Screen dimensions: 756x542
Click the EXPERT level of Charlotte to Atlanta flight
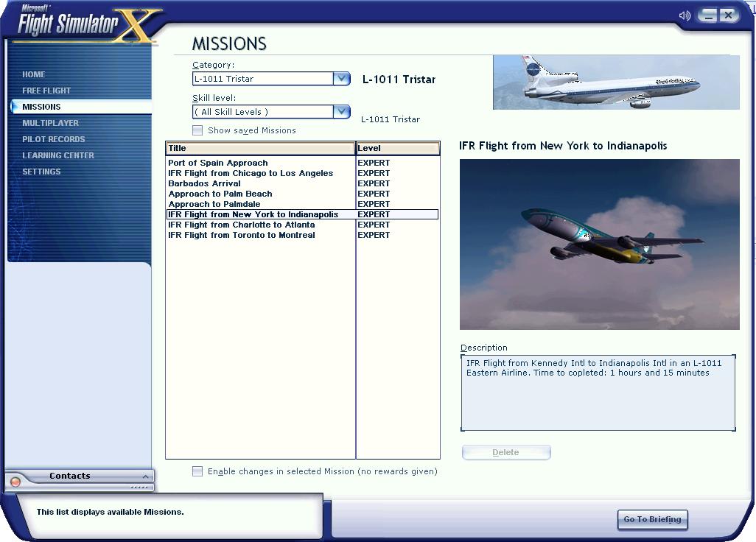(374, 225)
